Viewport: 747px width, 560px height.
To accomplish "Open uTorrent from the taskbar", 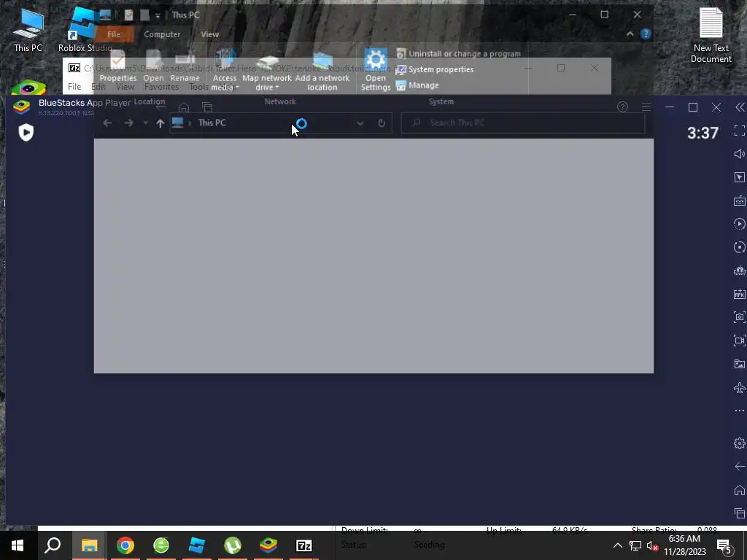I will [x=233, y=545].
